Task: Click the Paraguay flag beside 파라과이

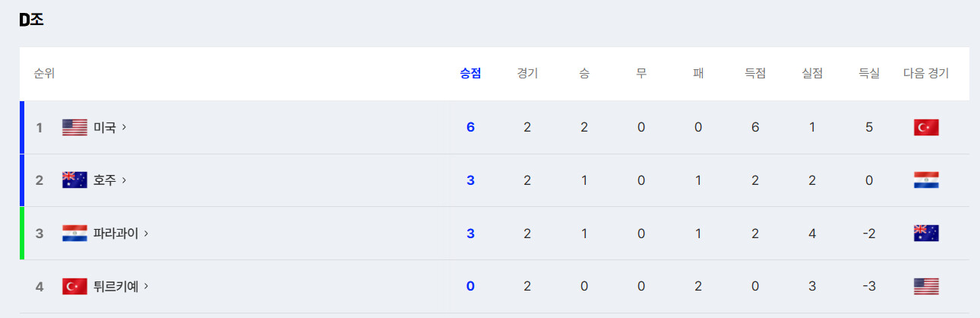Action: click(74, 234)
